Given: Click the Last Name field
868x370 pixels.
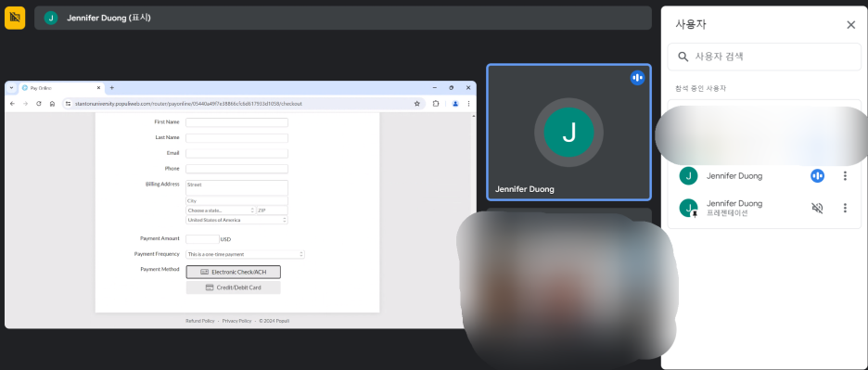Looking at the screenshot, I should [x=236, y=138].
